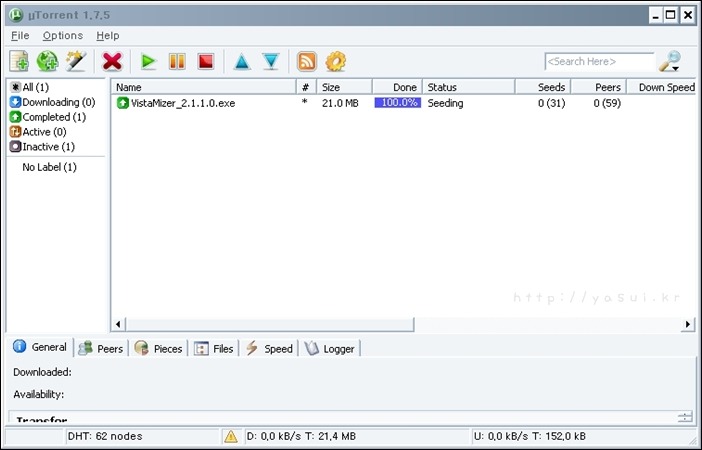
Task: Switch to the Logger tab
Action: [330, 349]
